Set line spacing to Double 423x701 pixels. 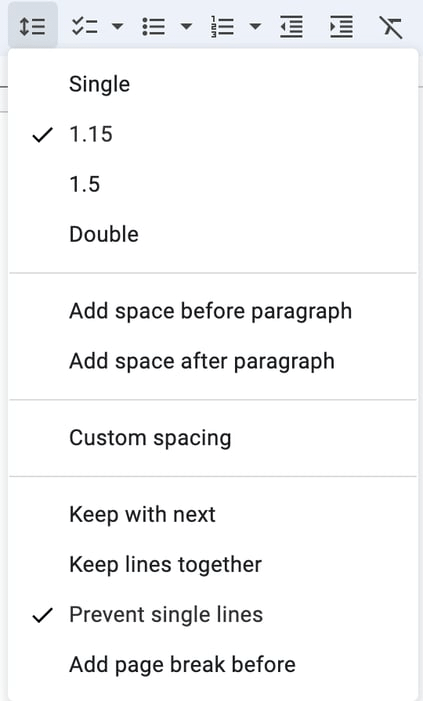pos(213,234)
